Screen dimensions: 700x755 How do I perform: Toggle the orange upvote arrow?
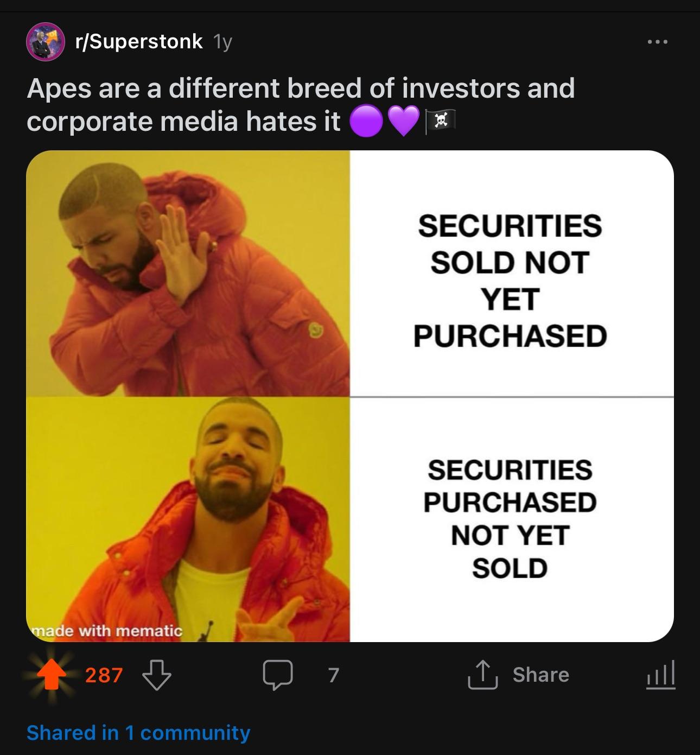pyautogui.click(x=51, y=675)
